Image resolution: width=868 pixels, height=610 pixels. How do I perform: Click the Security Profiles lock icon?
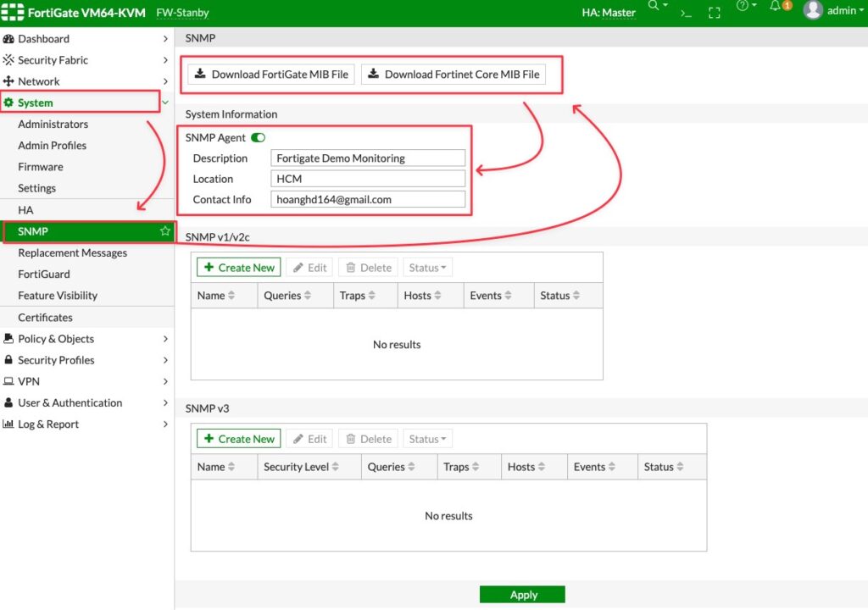tap(8, 360)
